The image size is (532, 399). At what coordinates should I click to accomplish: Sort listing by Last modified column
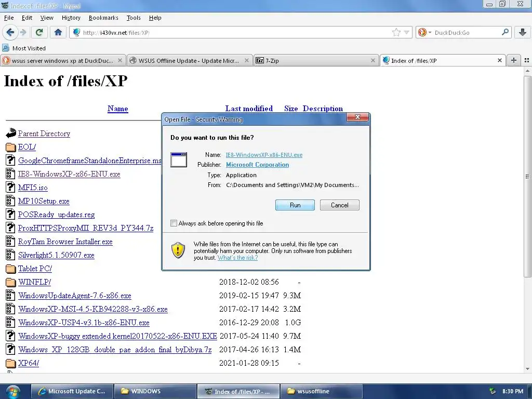(249, 109)
